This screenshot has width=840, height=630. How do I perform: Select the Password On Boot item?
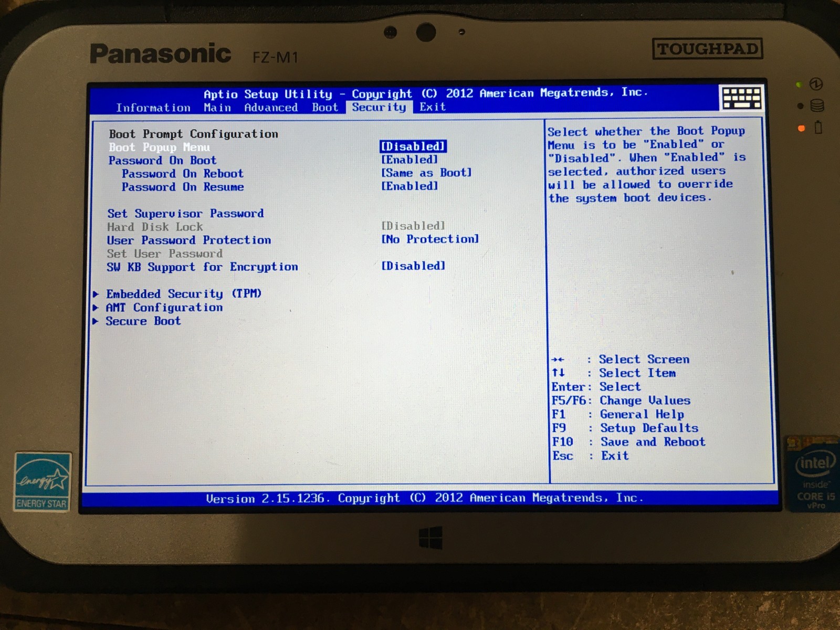[x=162, y=161]
